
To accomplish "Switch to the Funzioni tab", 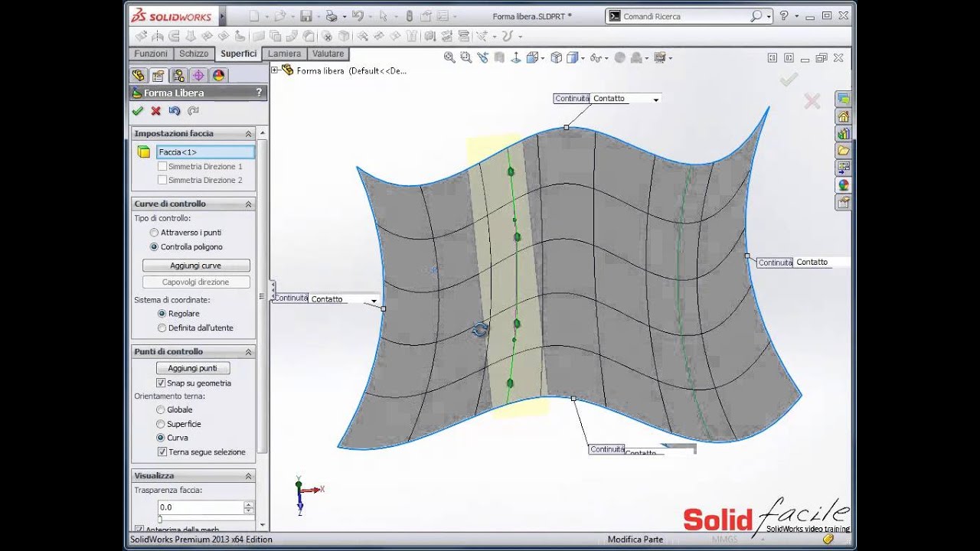I will 151,54.
